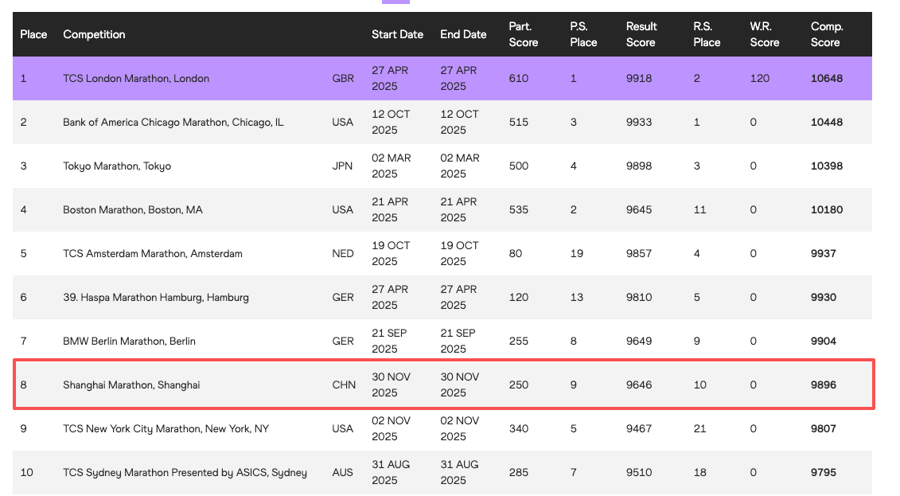This screenshot has width=900, height=496.
Task: Select the Tokyo Marathon competition
Action: pos(117,167)
